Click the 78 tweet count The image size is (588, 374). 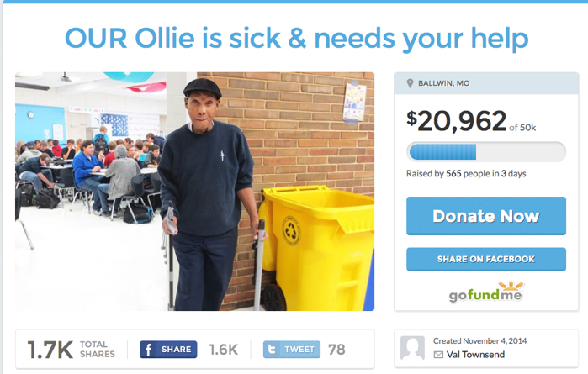pos(336,350)
